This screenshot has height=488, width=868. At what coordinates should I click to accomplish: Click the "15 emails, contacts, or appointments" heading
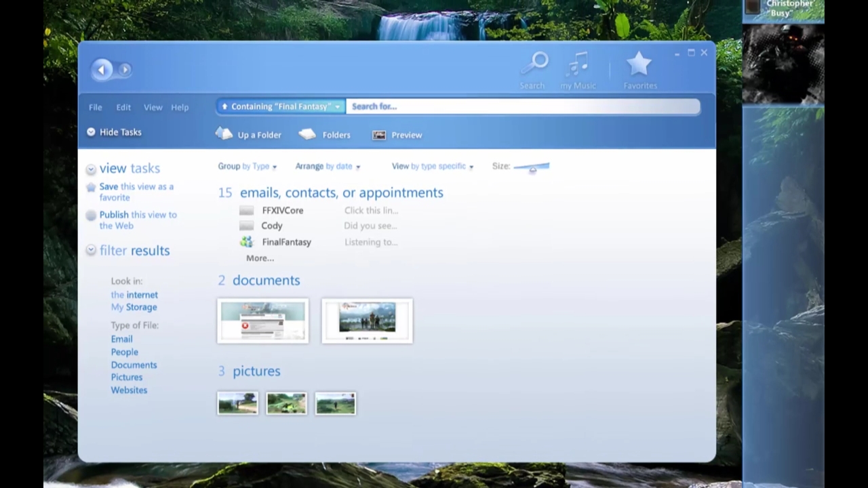pyautogui.click(x=331, y=192)
